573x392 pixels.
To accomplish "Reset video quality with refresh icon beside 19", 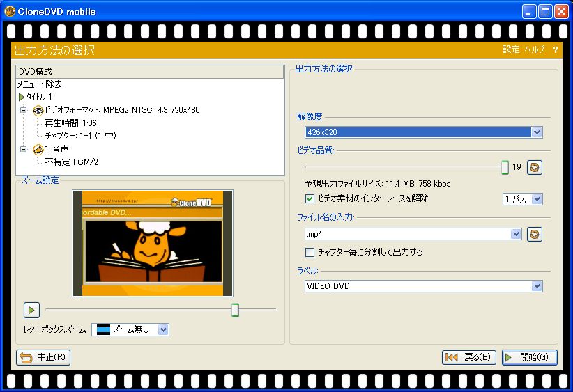I will click(x=534, y=168).
